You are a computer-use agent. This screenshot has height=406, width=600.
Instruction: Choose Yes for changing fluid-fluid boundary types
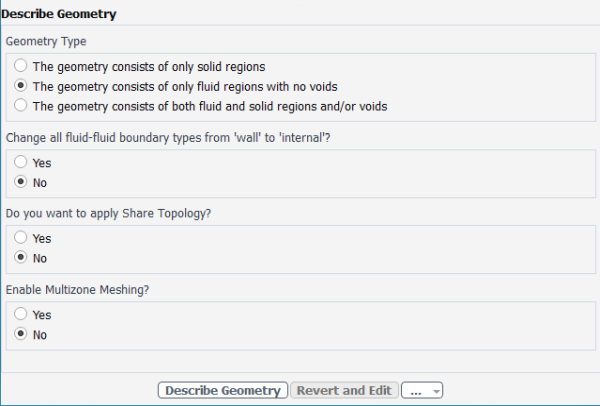(21, 163)
